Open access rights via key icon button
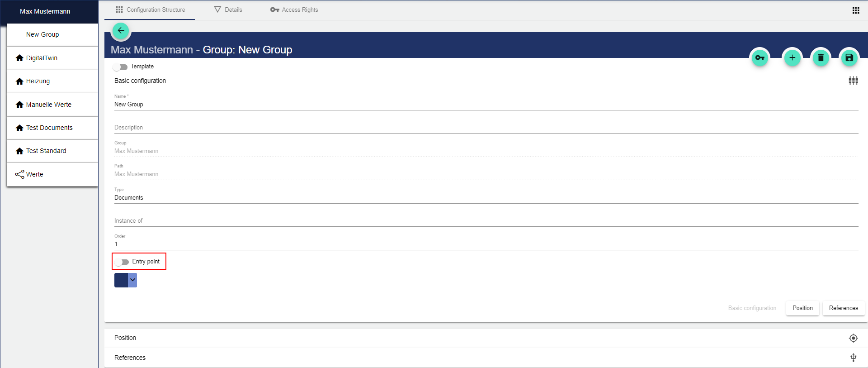Screen dimensions: 868x368 coord(760,58)
